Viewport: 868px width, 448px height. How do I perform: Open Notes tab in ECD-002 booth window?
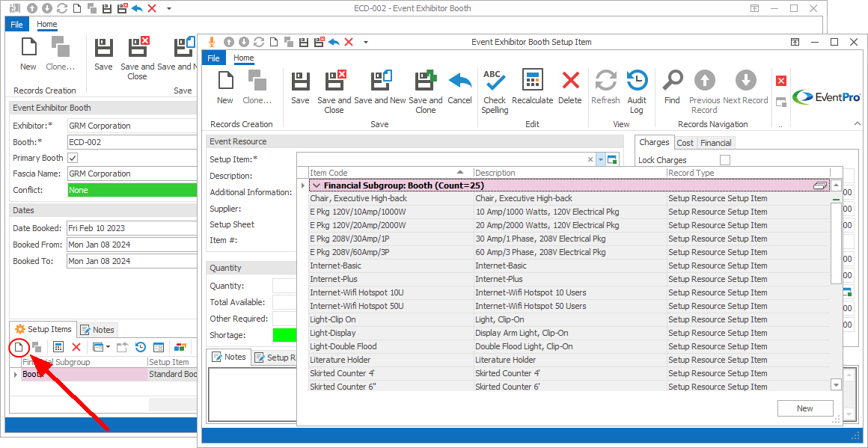point(97,330)
